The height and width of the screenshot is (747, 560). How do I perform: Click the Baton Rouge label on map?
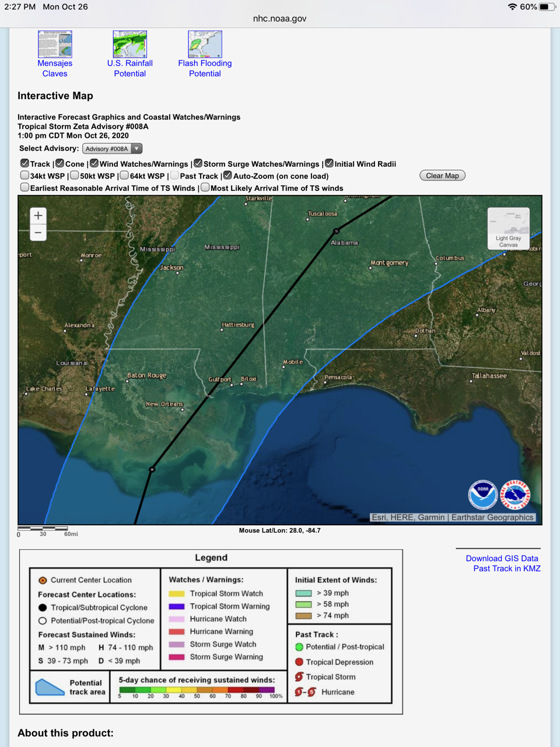coord(147,375)
